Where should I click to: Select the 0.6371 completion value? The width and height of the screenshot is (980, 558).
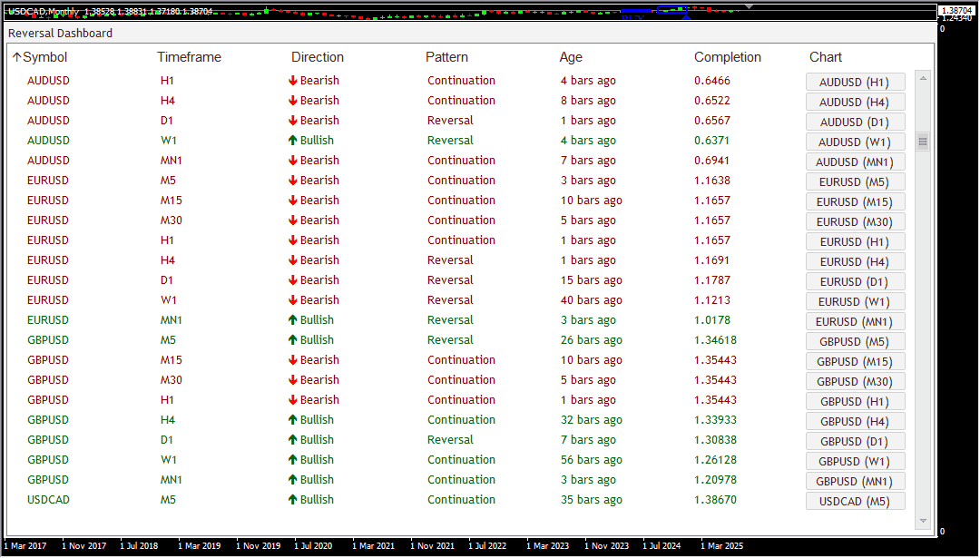712,141
